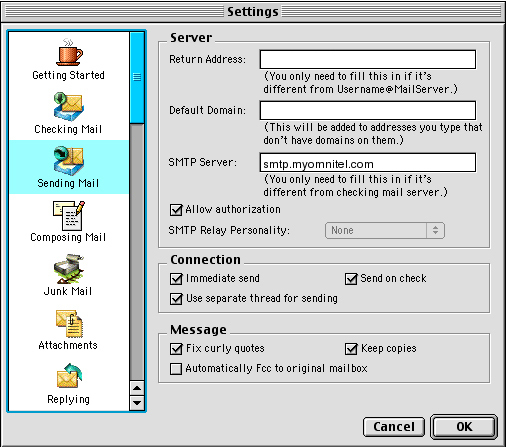Toggle Use separate thread for sending

coord(176,299)
